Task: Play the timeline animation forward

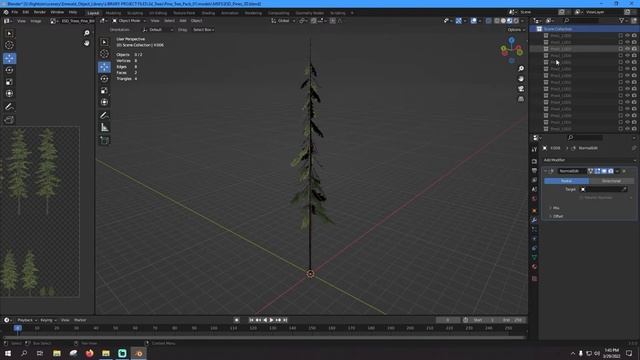Action: click(271, 320)
